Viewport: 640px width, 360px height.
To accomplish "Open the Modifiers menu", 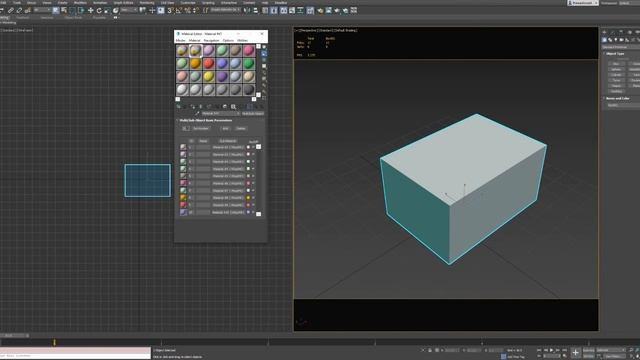I will click(80, 3).
